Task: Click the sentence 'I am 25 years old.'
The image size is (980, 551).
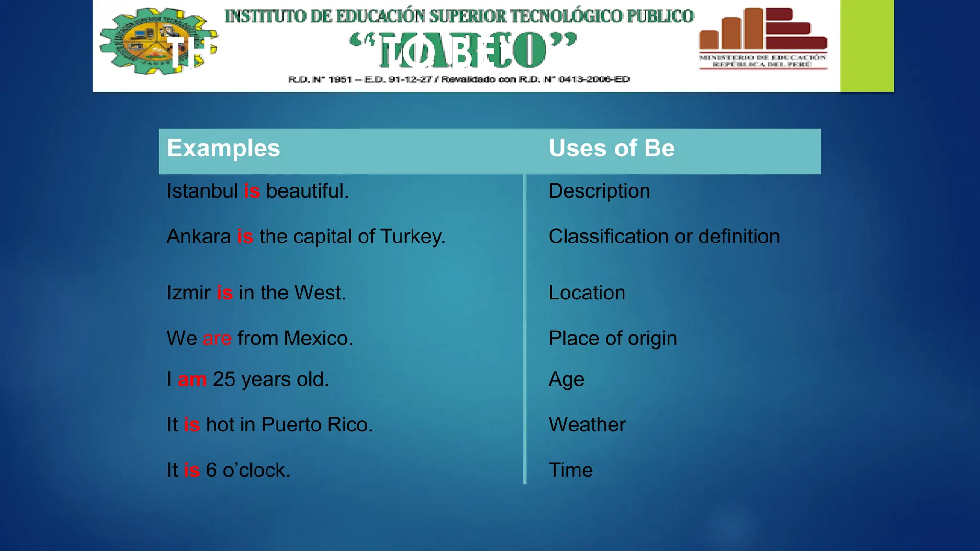Action: (x=248, y=379)
